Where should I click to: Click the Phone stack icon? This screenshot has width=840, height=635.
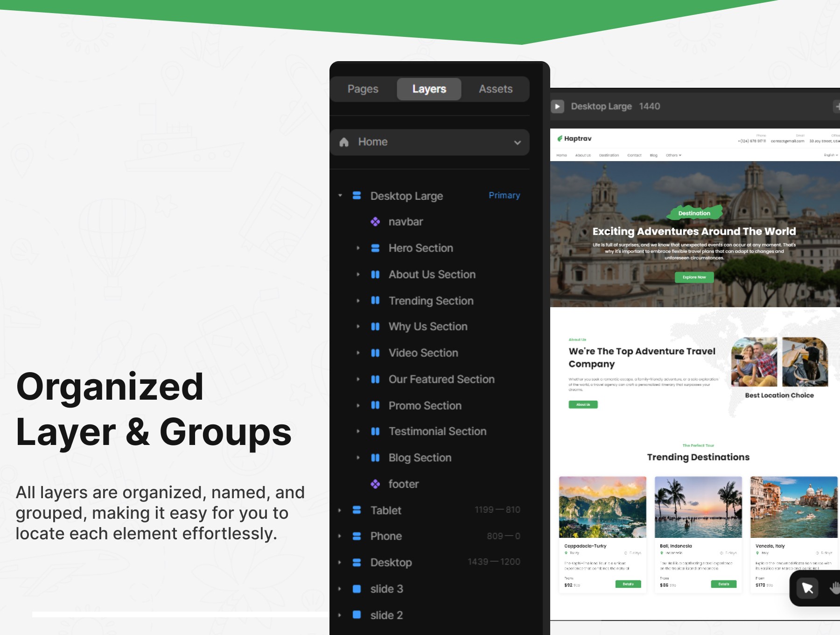click(357, 536)
